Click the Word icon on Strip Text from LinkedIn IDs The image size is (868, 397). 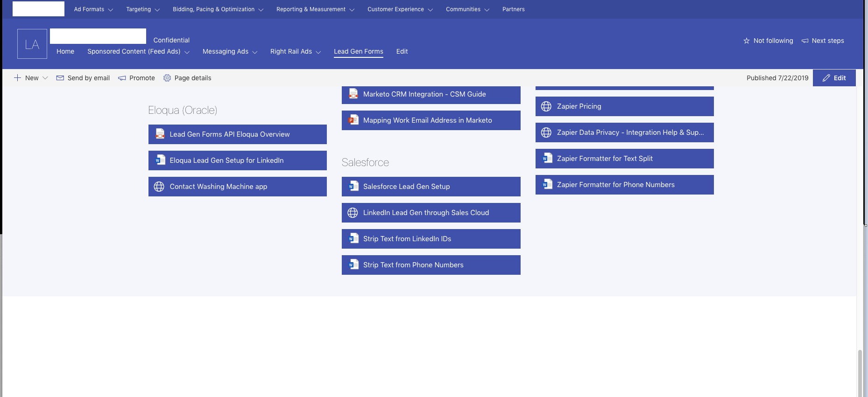353,238
